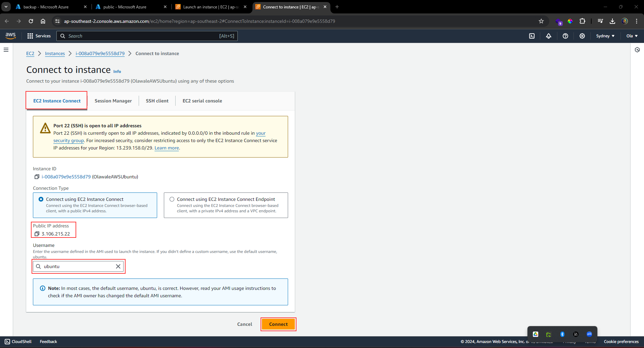Open Feedback in the footer
The height and width of the screenshot is (348, 644).
coord(48,342)
